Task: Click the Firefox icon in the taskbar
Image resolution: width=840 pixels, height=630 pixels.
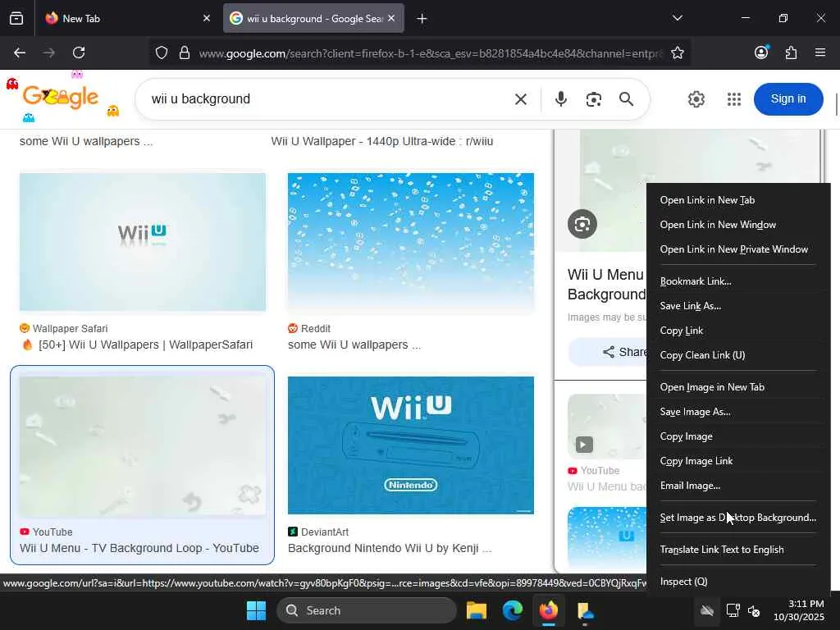Action: (x=549, y=610)
